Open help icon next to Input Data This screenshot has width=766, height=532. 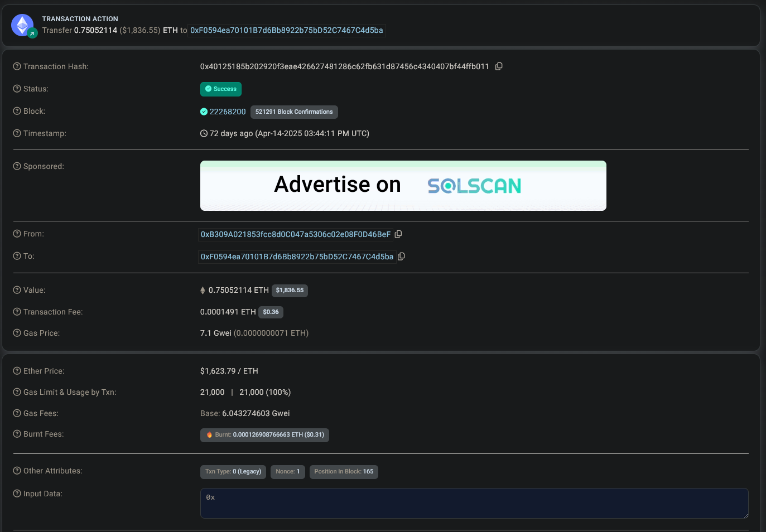point(17,494)
